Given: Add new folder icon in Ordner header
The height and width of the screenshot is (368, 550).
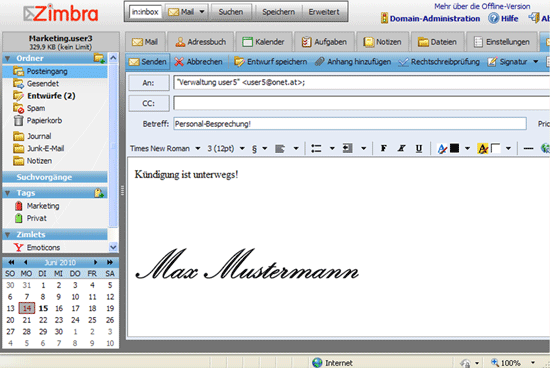Looking at the screenshot, I should pyautogui.click(x=99, y=58).
